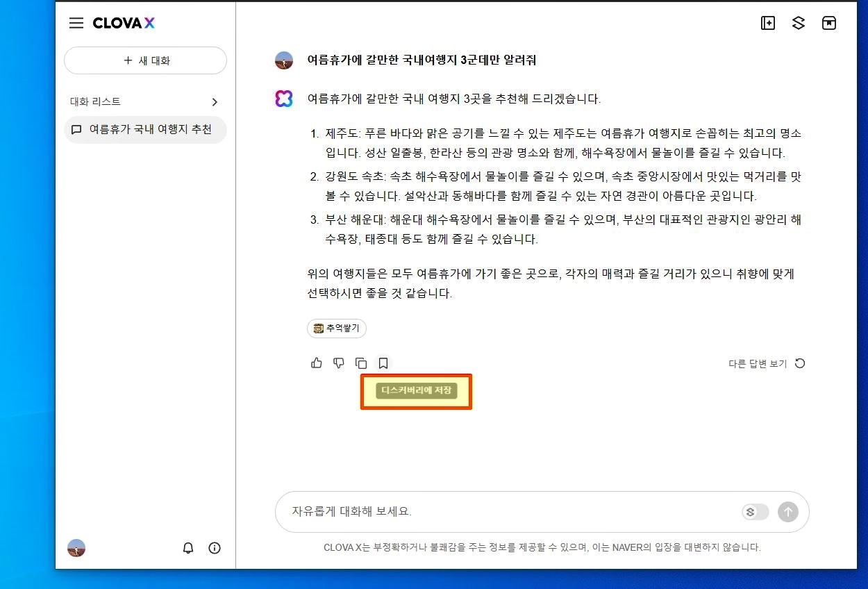Click the user avatar beside the question
The image size is (868, 589).
[x=284, y=60]
